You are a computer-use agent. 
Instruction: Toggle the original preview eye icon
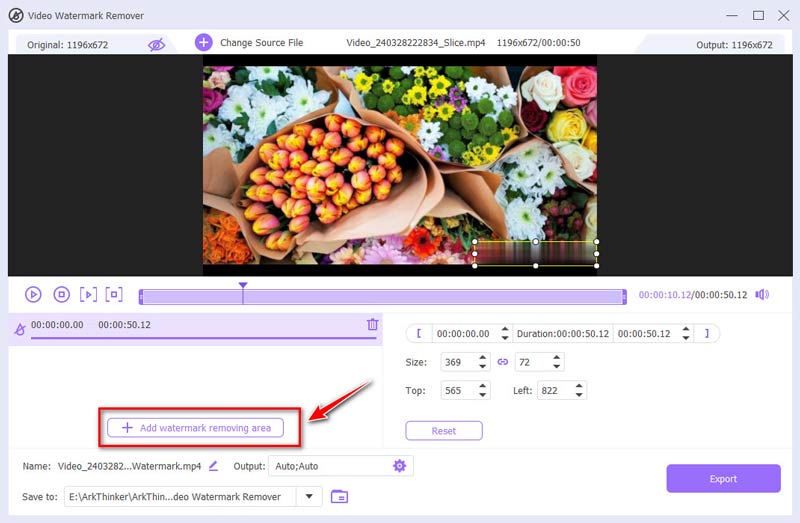[x=156, y=45]
